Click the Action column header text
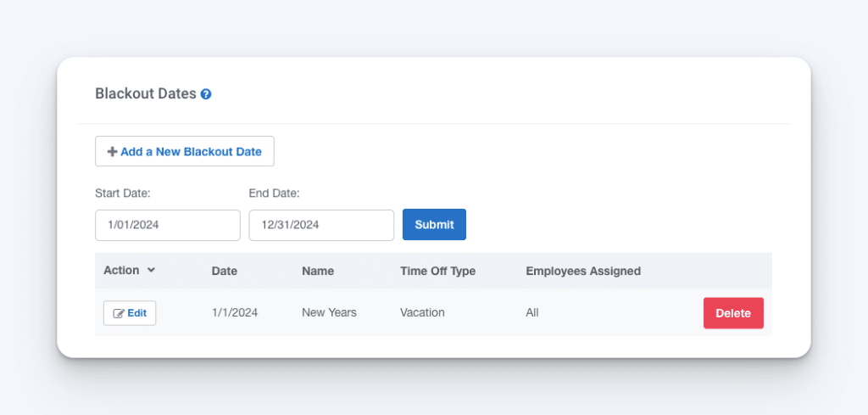 121,271
